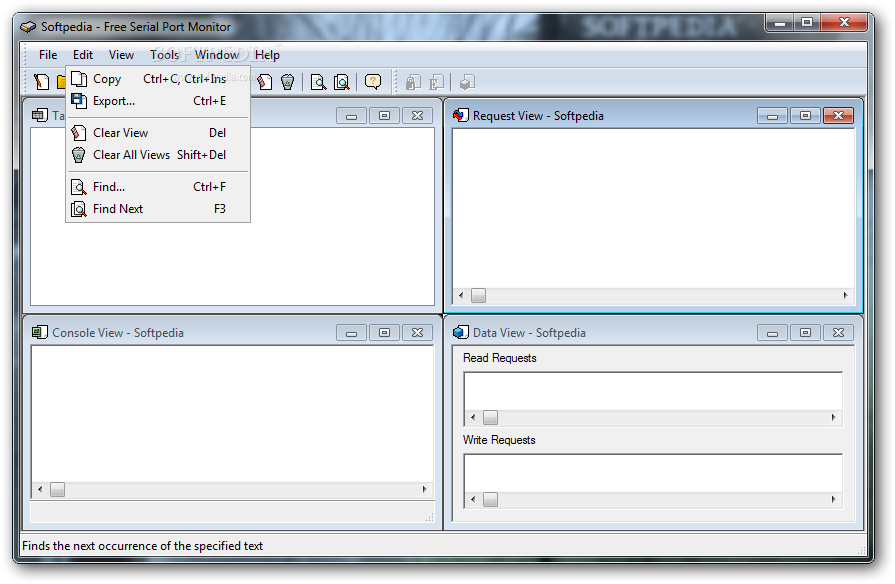
Task: Click inside the Request View pane
Action: [x=654, y=209]
